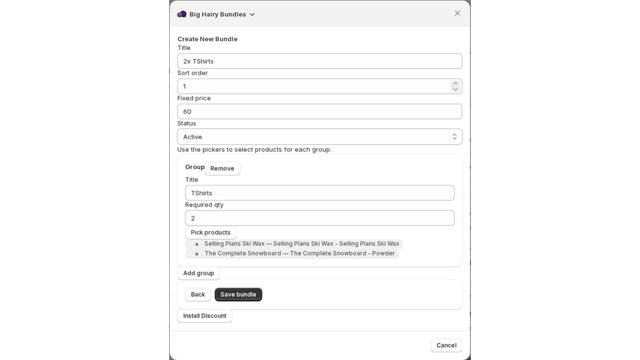This screenshot has width=640, height=360.
Task: Click the group Title field with TShirts
Action: click(320, 193)
